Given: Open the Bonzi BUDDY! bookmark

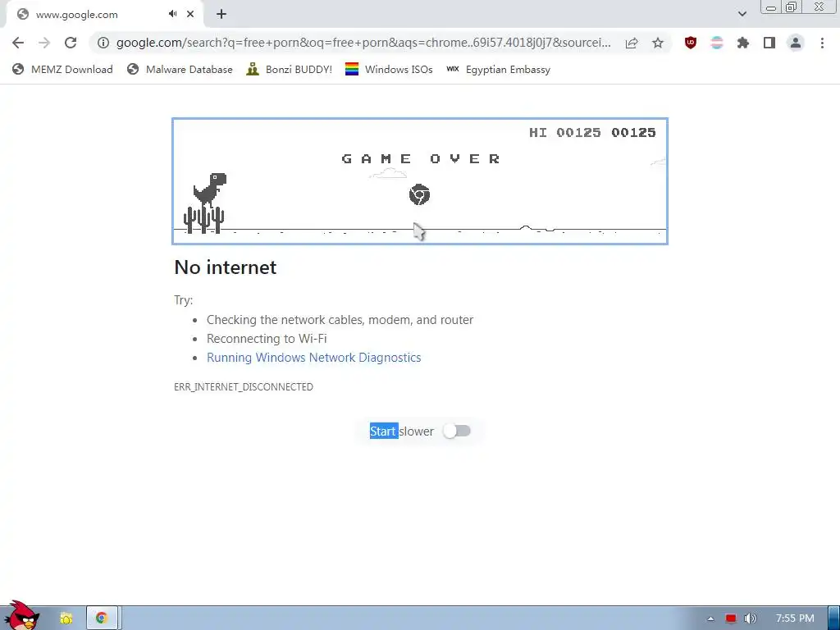Looking at the screenshot, I should click(290, 69).
